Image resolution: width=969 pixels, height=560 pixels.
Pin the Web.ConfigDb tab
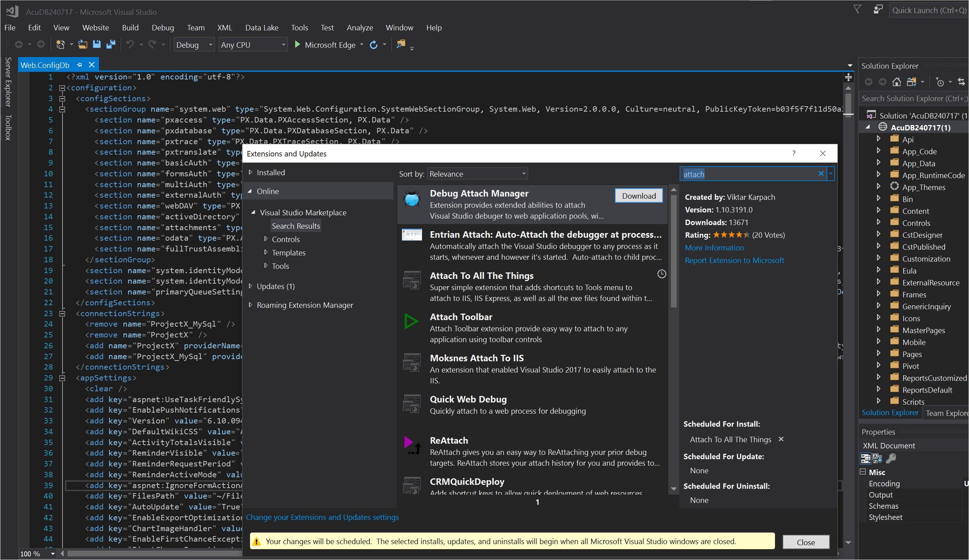pyautogui.click(x=79, y=65)
